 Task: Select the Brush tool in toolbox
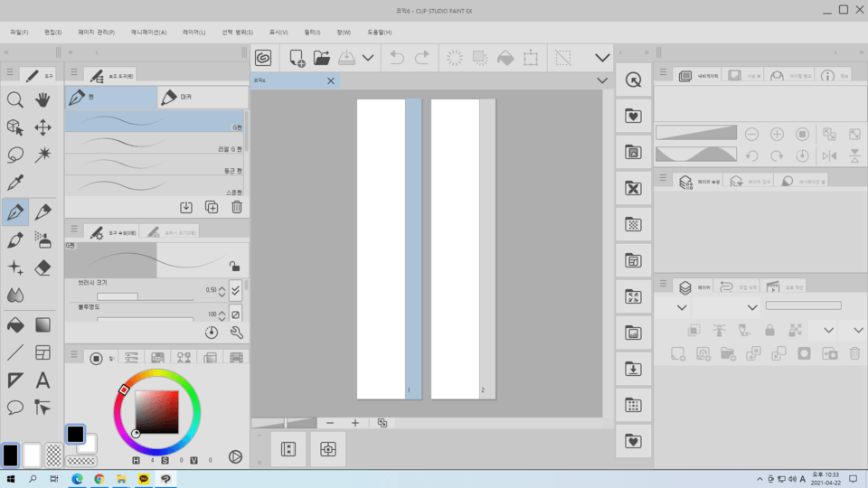[15, 239]
